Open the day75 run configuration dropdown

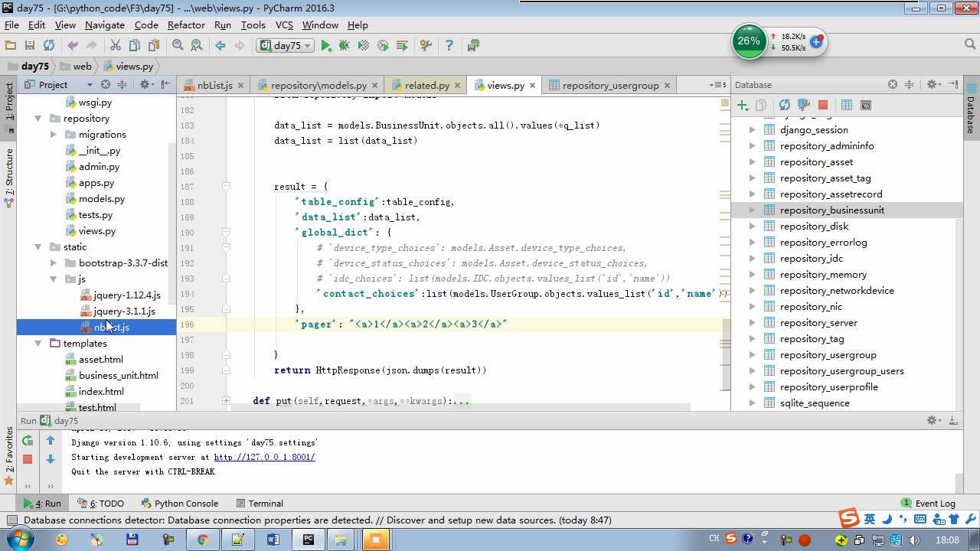tap(286, 46)
